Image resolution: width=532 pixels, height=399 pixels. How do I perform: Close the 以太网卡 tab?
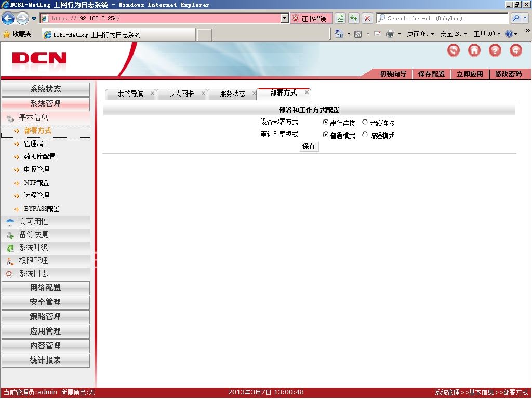203,93
